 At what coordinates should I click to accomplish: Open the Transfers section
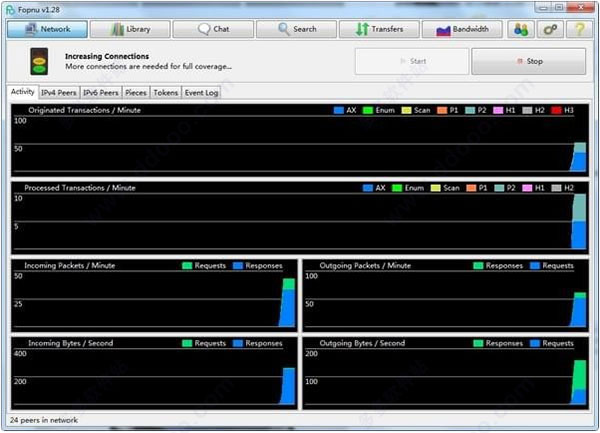pyautogui.click(x=380, y=29)
